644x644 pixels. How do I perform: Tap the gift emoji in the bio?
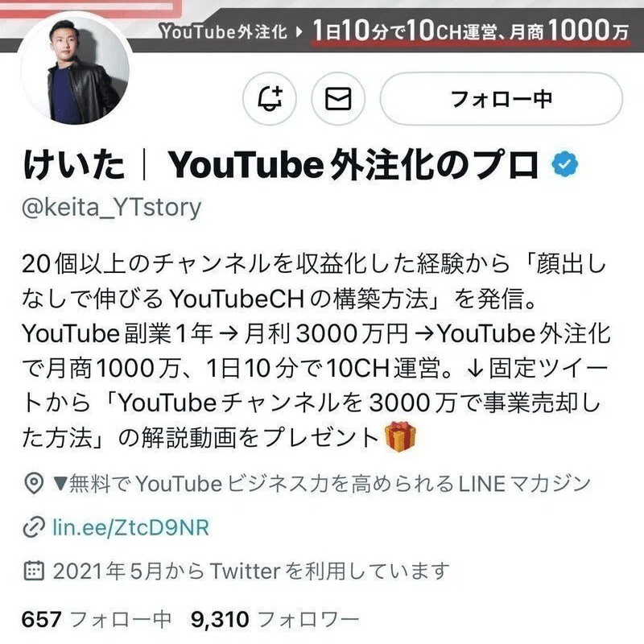[x=400, y=437]
